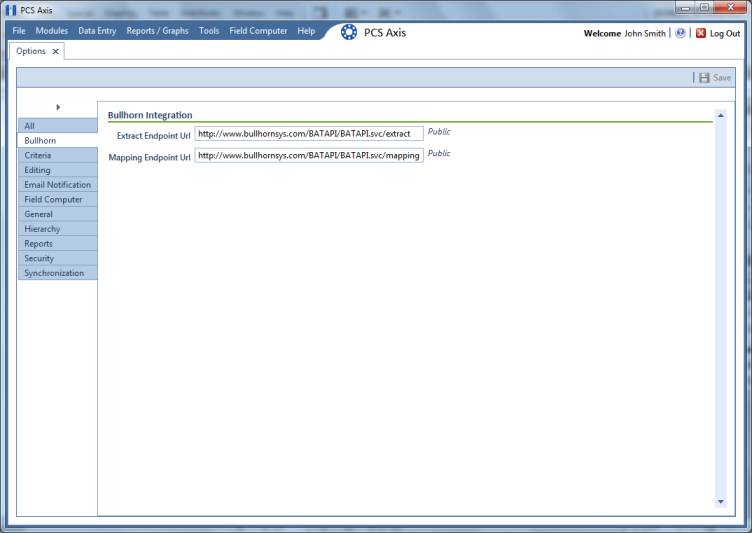This screenshot has height=533, width=752.
Task: Close the Options tab with its X
Action: pos(56,51)
